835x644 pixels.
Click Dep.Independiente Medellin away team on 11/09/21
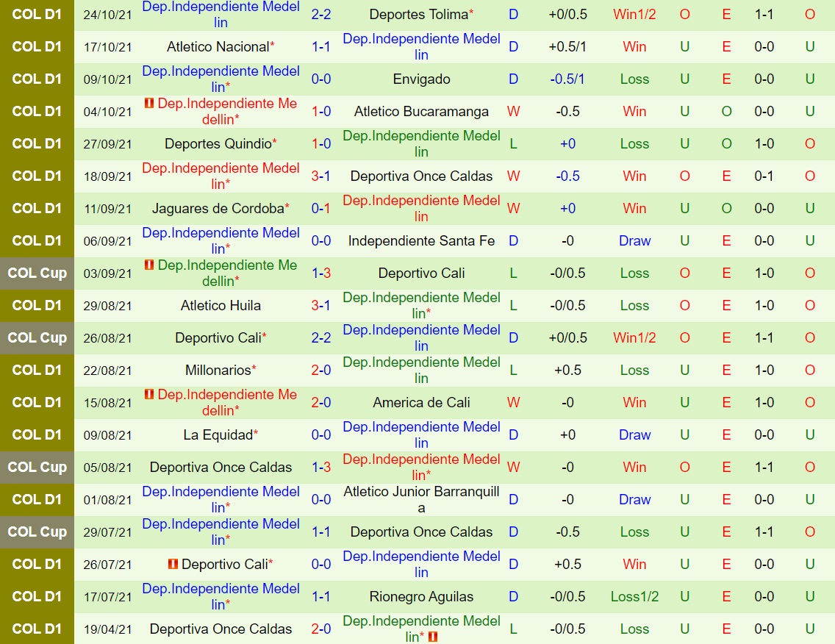(421, 208)
